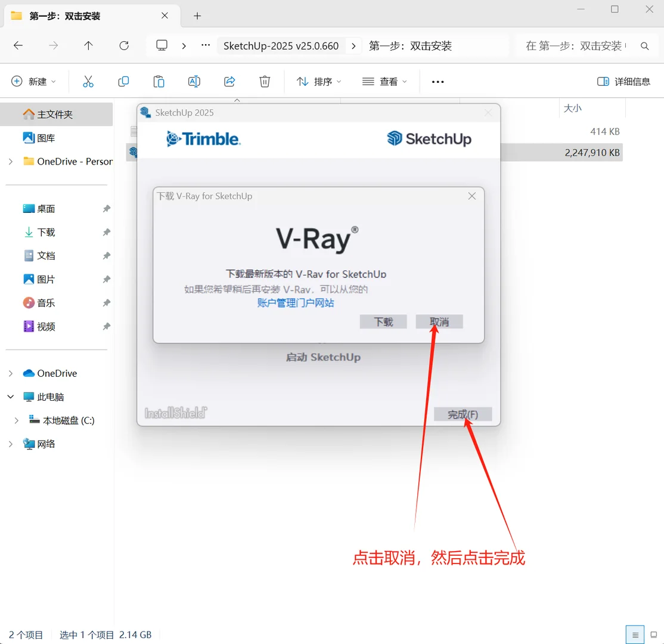Open 桌面 desktop in sidebar

click(x=46, y=209)
